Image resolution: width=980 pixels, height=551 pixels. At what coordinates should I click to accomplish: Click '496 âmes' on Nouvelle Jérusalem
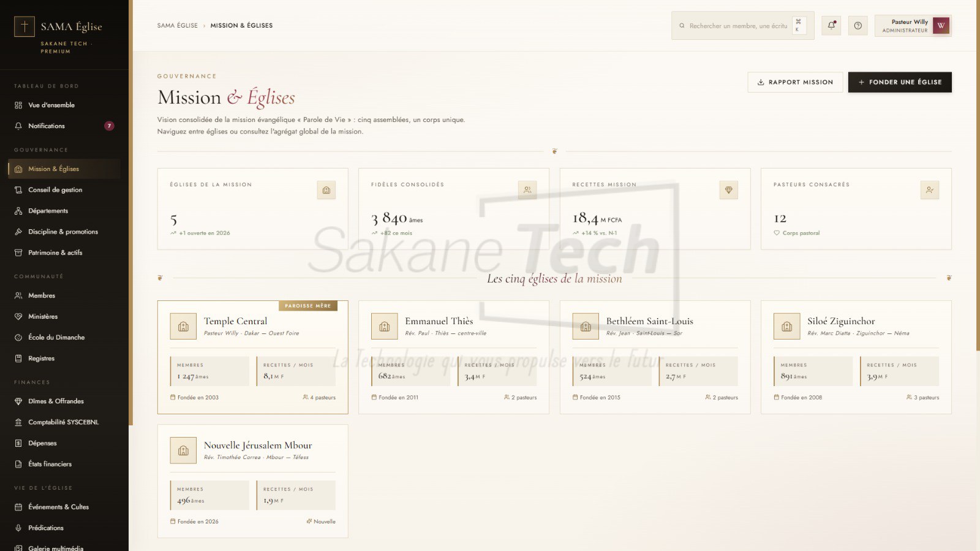(x=190, y=501)
